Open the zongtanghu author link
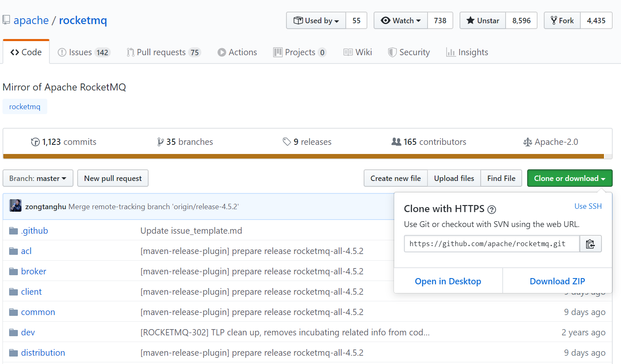The image size is (621, 364). coord(46,207)
